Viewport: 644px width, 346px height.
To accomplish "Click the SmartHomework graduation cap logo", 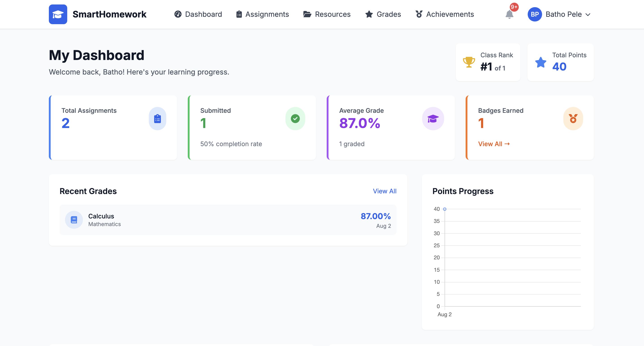I will [58, 14].
